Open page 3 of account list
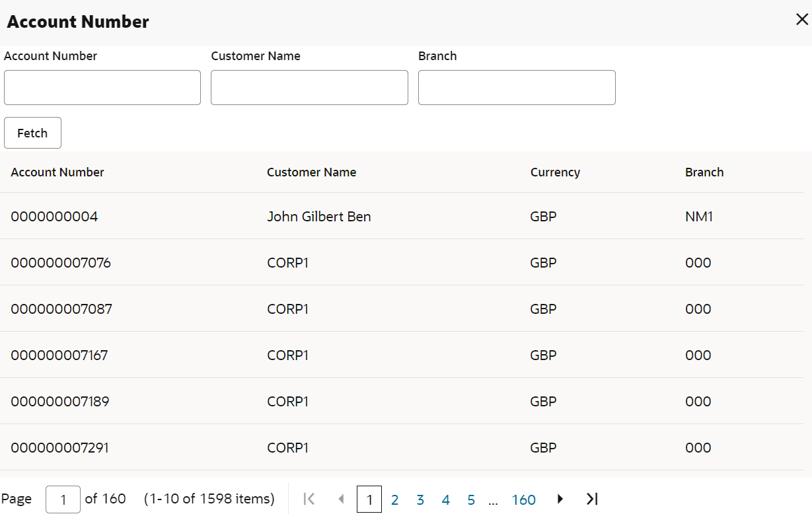The height and width of the screenshot is (516, 812). click(x=420, y=500)
